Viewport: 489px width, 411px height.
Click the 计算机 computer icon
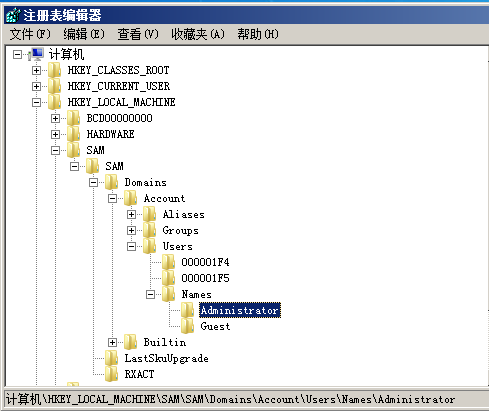pos(36,54)
